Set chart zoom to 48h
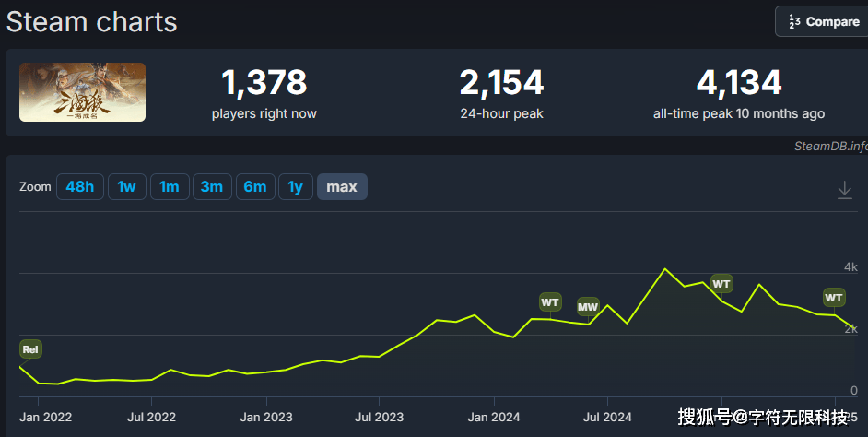The height and width of the screenshot is (437, 868). point(80,187)
